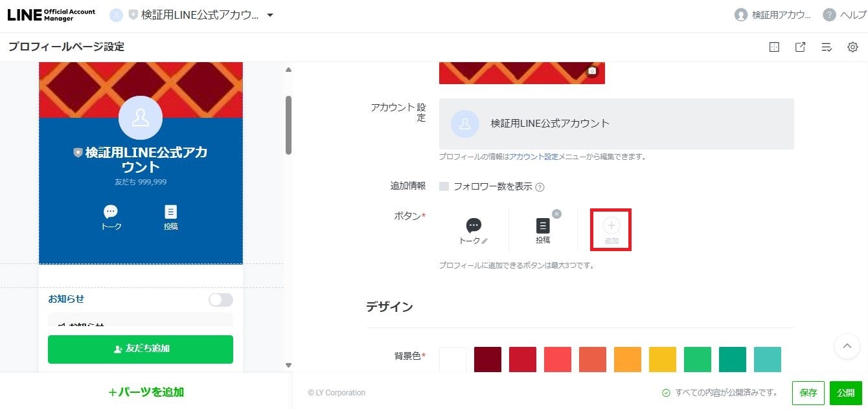Click the LINE Official Account Manager logo
Screen dimensions: 868x409
click(x=51, y=14)
